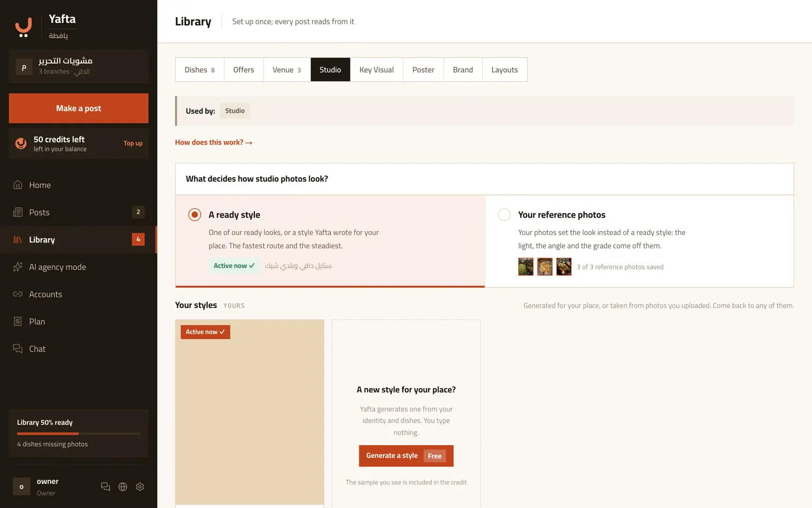Open the Poster tab

pos(423,70)
